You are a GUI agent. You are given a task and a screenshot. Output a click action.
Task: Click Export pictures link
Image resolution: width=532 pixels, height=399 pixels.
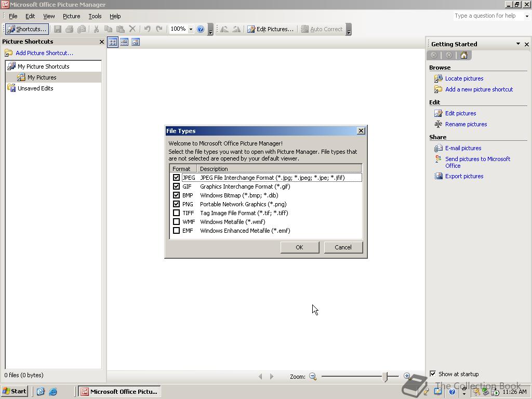[x=464, y=176]
